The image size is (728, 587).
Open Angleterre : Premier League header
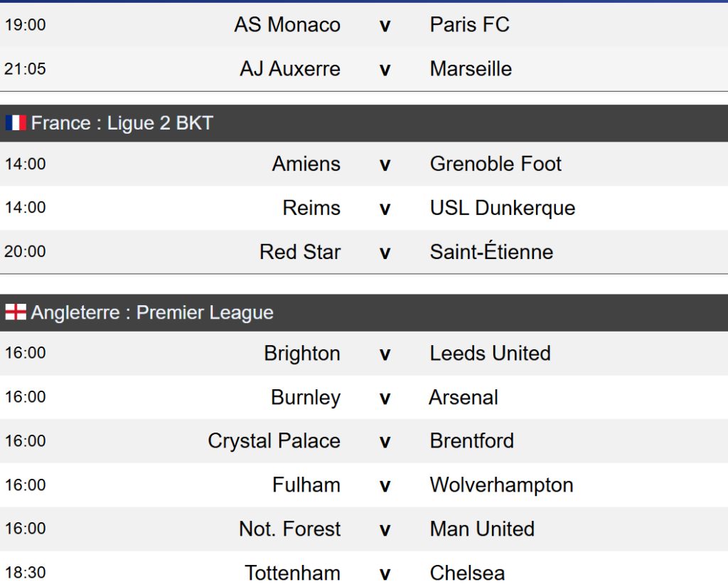tap(152, 312)
